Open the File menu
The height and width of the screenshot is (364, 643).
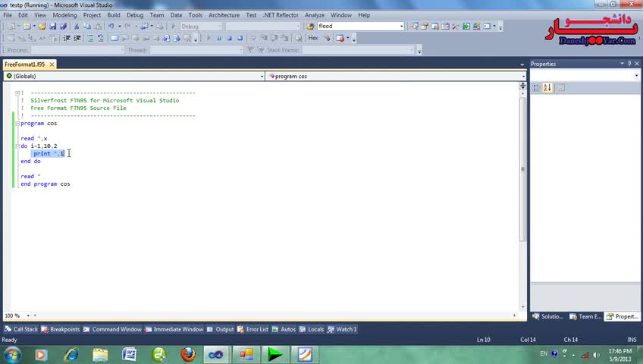tap(8, 15)
